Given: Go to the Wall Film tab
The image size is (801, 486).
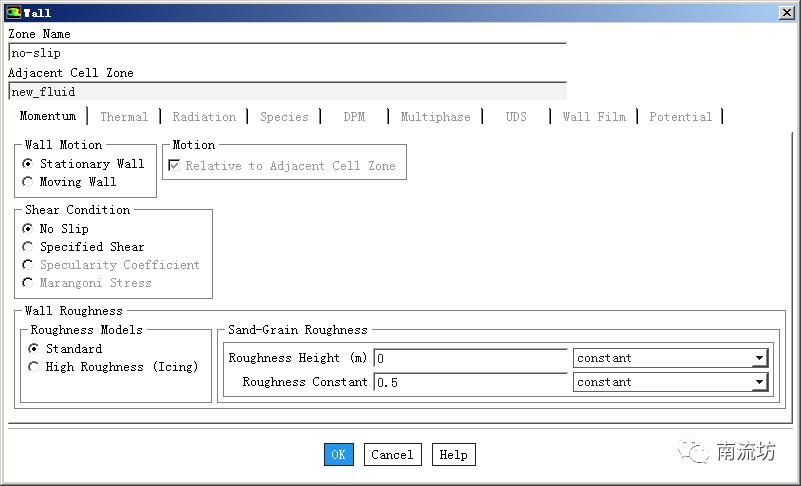Looking at the screenshot, I should 594,117.
